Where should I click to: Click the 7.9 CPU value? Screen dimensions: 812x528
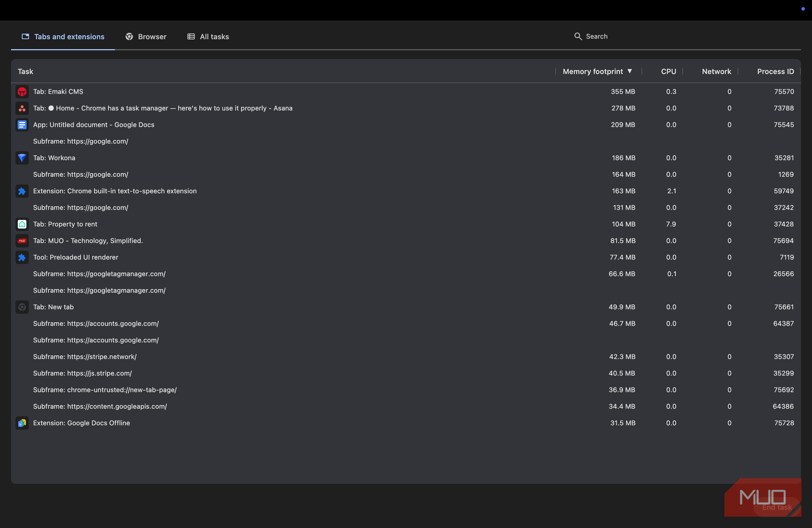[x=671, y=225]
